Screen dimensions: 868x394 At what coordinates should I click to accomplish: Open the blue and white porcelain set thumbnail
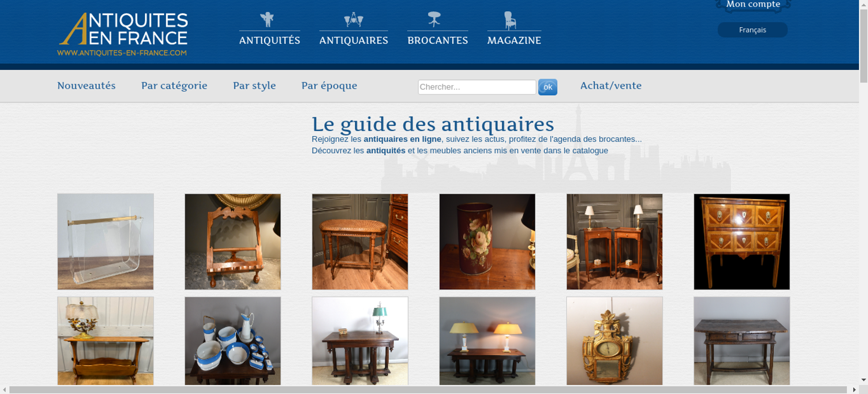click(x=233, y=341)
